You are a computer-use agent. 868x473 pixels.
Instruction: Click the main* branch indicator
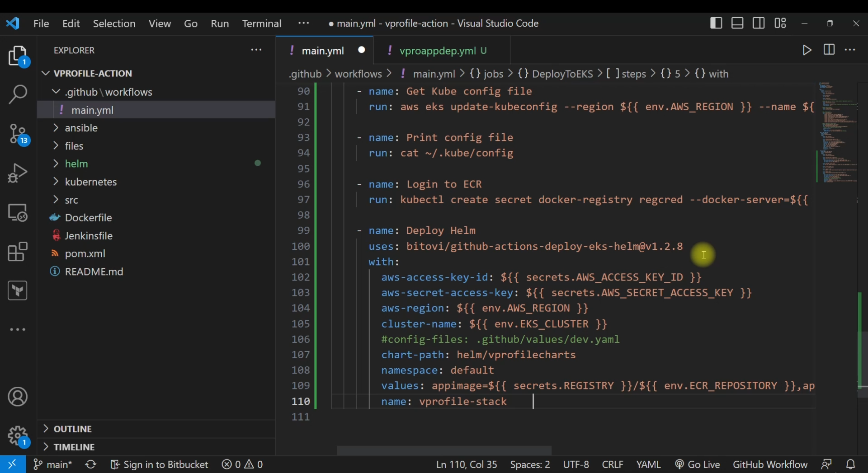[x=53, y=464]
